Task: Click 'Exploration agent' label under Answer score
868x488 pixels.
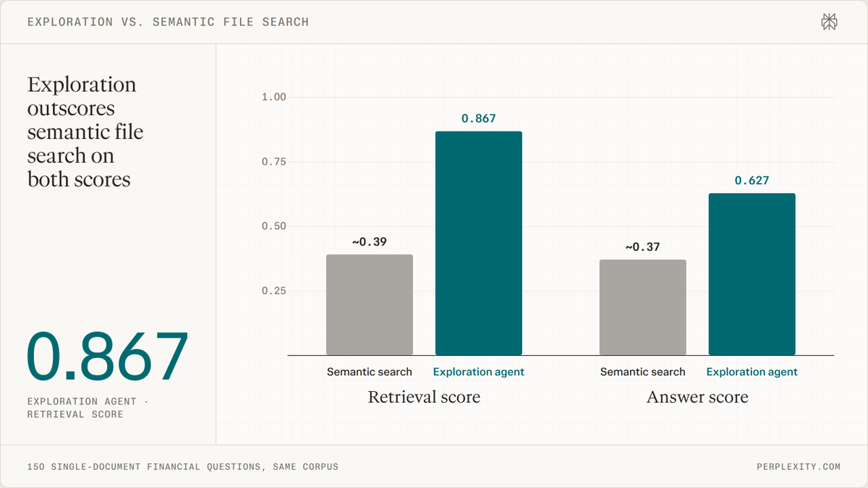Action: point(752,372)
